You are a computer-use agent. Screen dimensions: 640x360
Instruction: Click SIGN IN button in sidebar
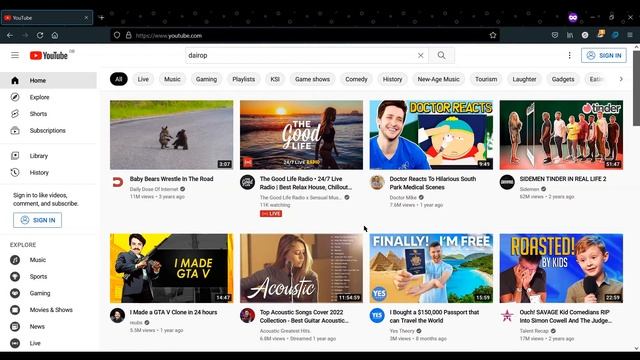pyautogui.click(x=38, y=220)
